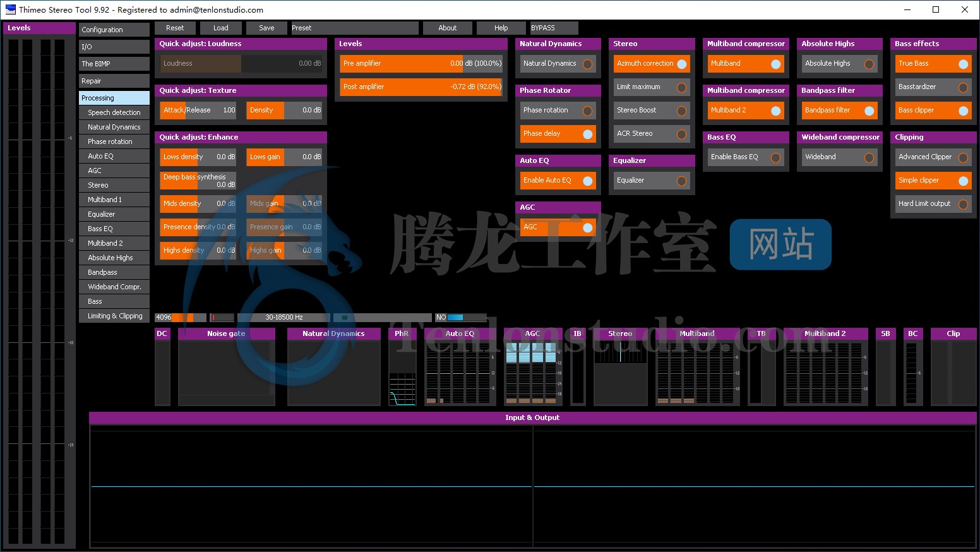
Task: Click the Stereo meter panel
Action: (620, 366)
